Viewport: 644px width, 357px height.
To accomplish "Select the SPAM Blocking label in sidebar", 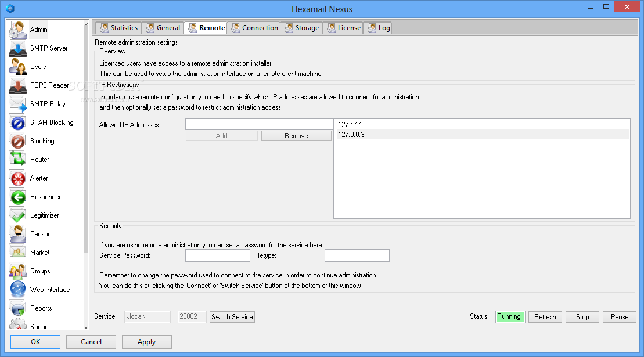I will (x=52, y=122).
